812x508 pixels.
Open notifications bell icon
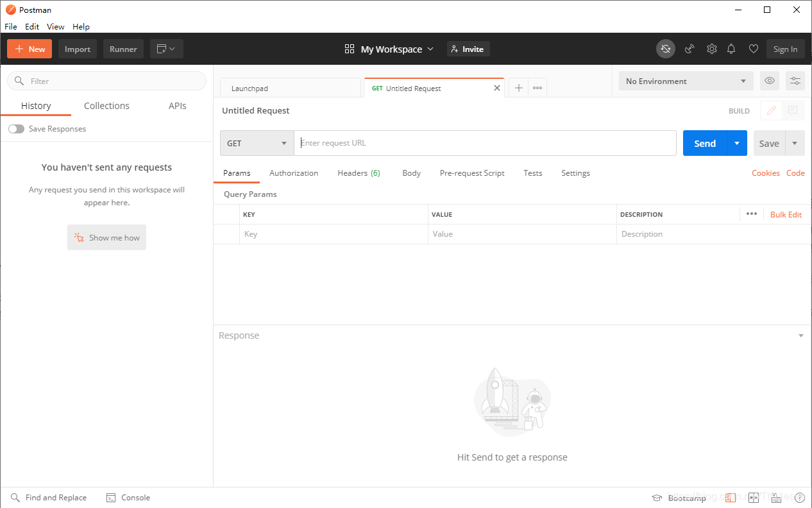731,49
